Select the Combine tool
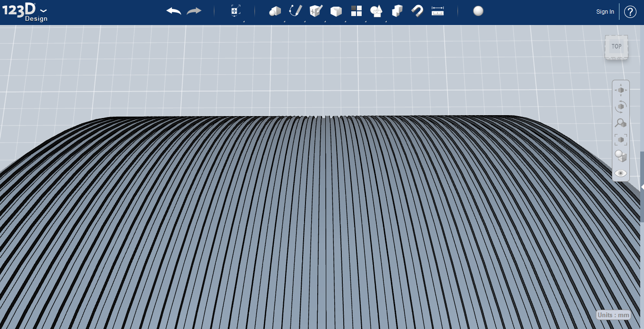 click(x=397, y=11)
